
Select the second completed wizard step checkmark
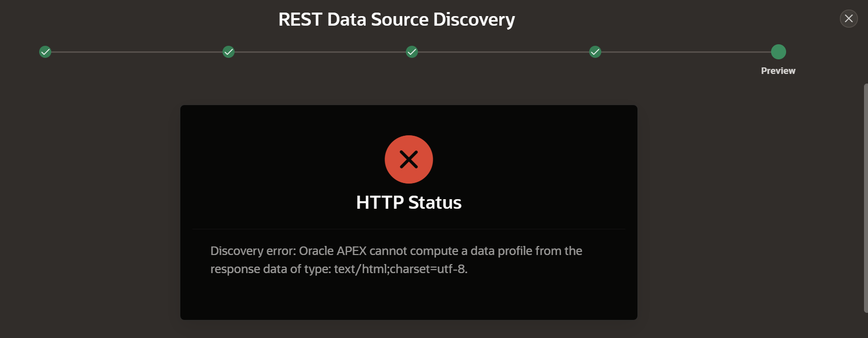[229, 52]
